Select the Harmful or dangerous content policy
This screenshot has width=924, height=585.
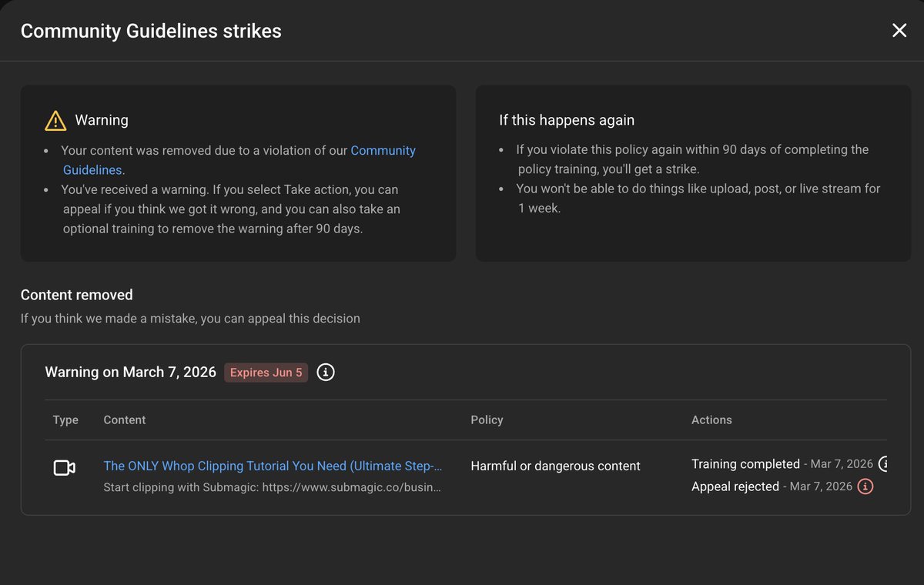tap(555, 466)
